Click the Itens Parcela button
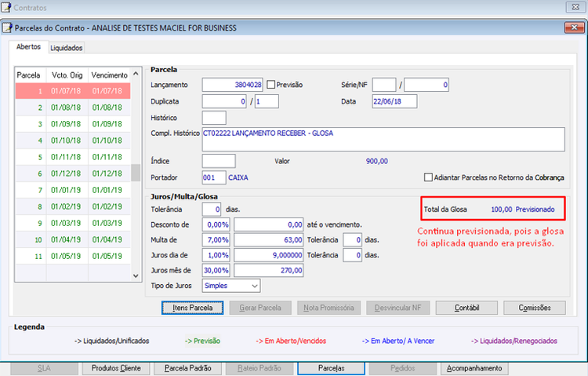Viewport: 588px width, 376px height. (x=192, y=308)
